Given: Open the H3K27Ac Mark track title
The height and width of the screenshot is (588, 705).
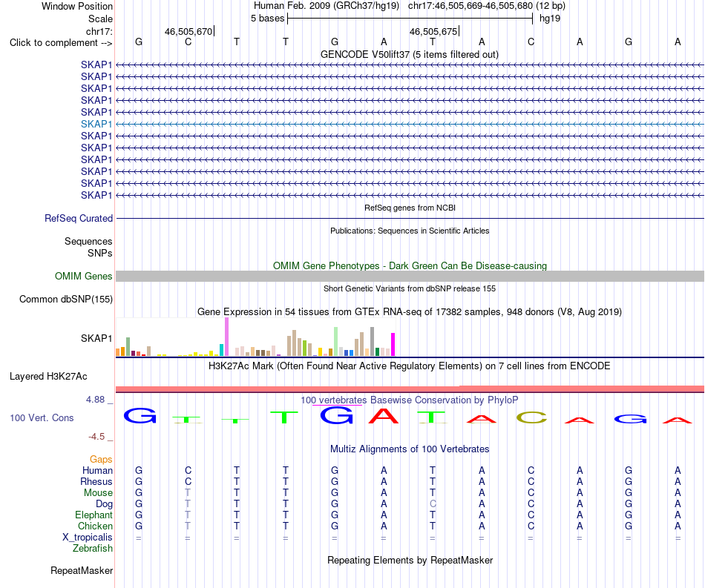Looking at the screenshot, I should [410, 366].
